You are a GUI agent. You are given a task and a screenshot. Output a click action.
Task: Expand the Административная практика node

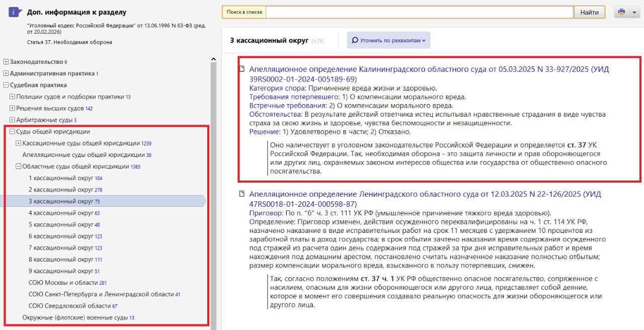tap(6, 73)
